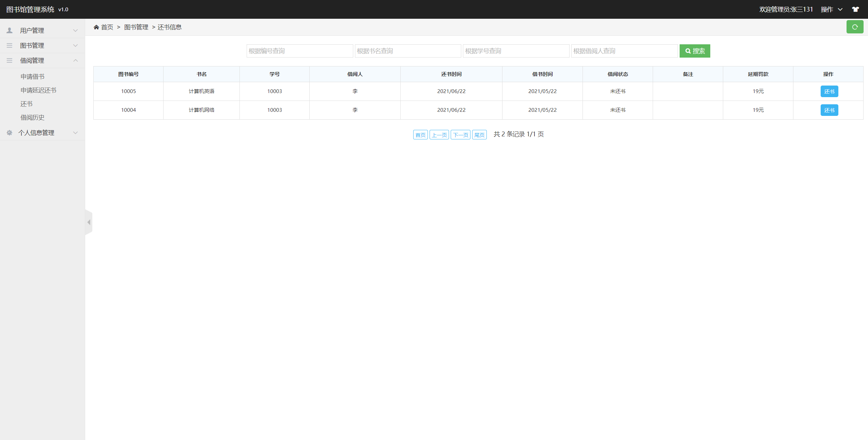Click the sidebar collapse arrow handle
The width and height of the screenshot is (868, 440).
pyautogui.click(x=89, y=222)
